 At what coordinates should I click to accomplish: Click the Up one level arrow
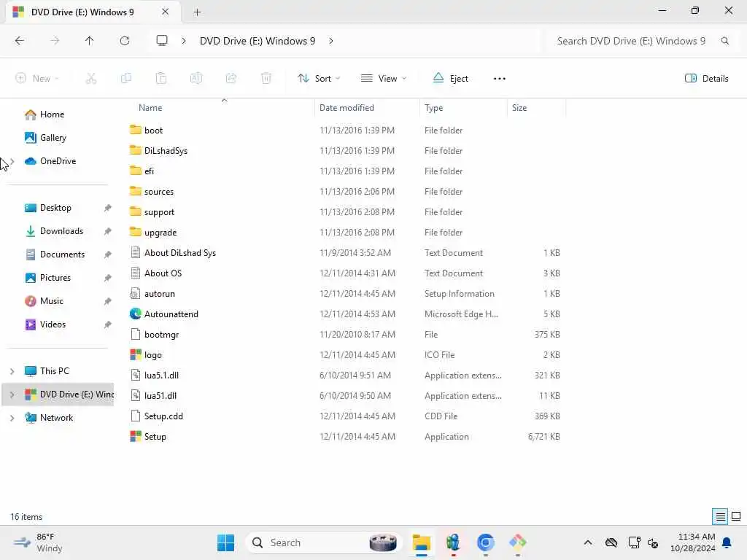pos(89,41)
